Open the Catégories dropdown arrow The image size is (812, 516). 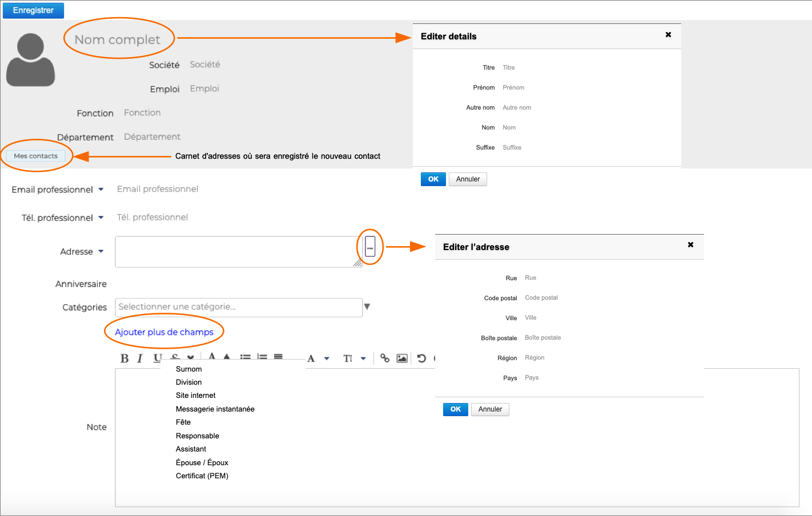click(367, 307)
